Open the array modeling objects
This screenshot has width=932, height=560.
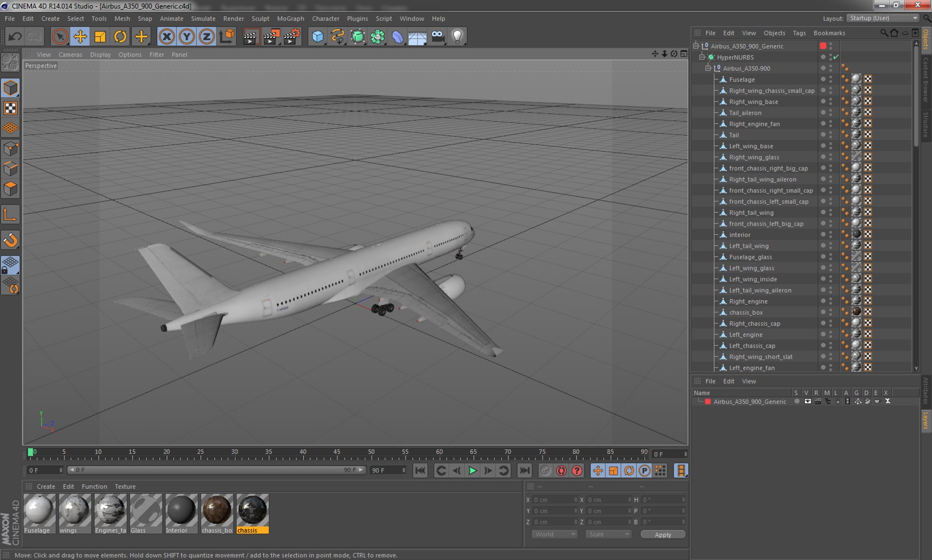[x=378, y=36]
